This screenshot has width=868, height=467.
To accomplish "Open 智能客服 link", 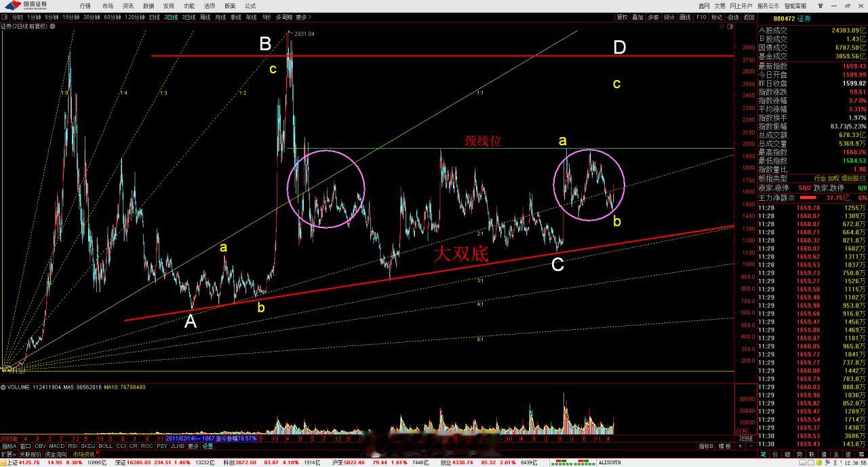I will pyautogui.click(x=795, y=6).
